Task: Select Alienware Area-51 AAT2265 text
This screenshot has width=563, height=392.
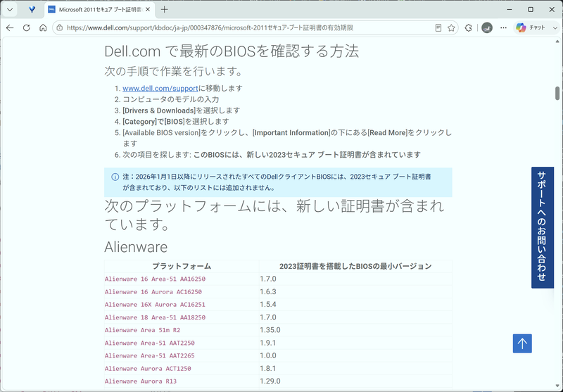Action: pyautogui.click(x=150, y=355)
